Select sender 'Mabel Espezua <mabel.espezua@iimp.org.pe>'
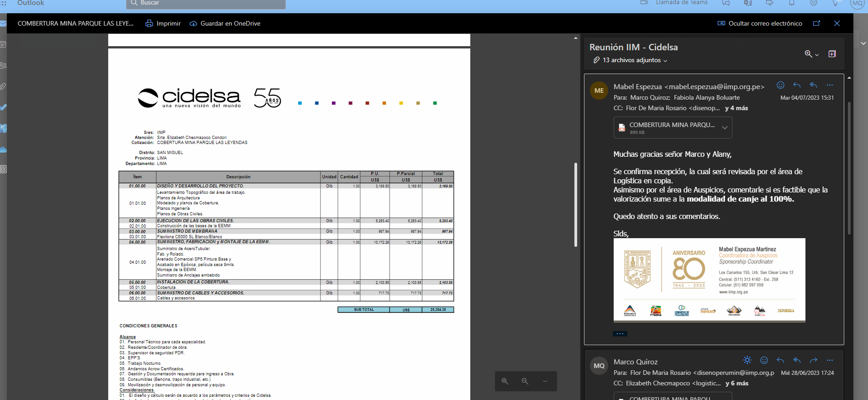Screen dimensions: 868x400 click(x=689, y=87)
